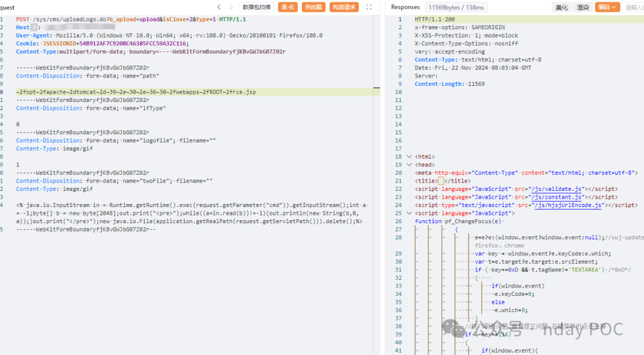Click the 请输入 search input in Responses panel
Image resolution: width=644 pixels, height=355 pixels.
tap(634, 7)
